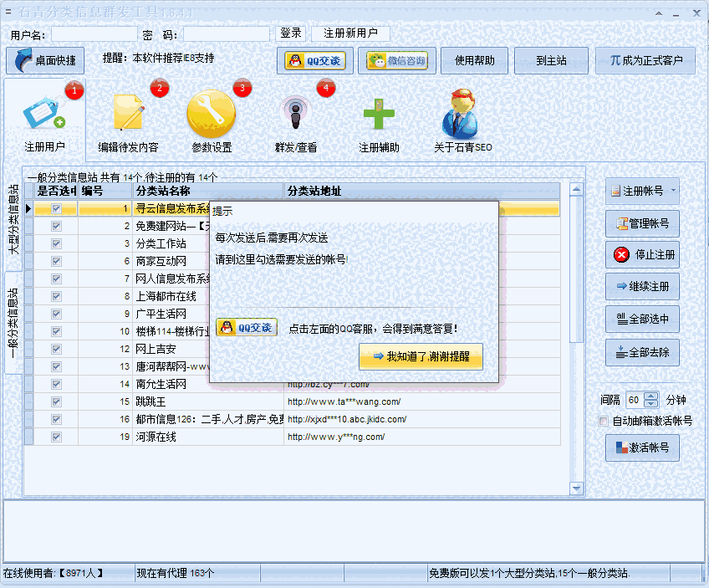This screenshot has width=709, height=588.
Task: Enable 自动邮箱激活帐号 option
Action: coord(604,421)
